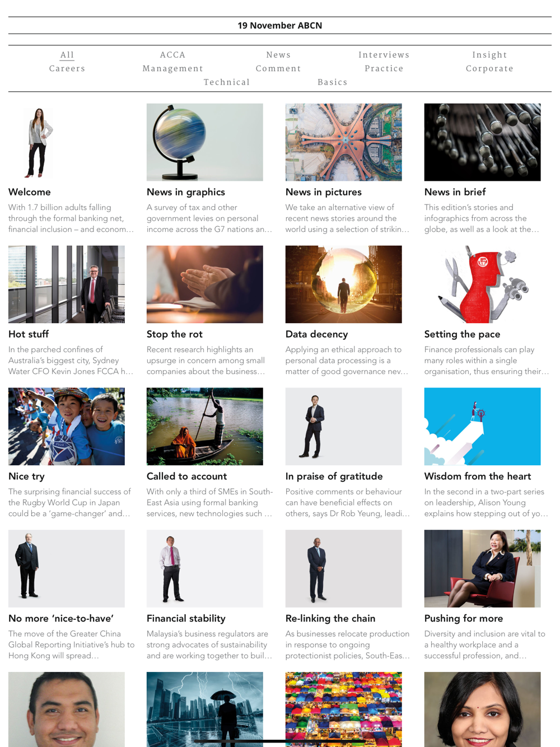Open the glass sphere Data decency image
This screenshot has height=747, width=560.
[344, 284]
